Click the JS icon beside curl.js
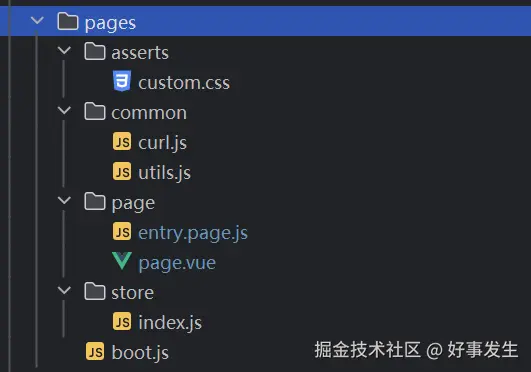 pos(122,141)
